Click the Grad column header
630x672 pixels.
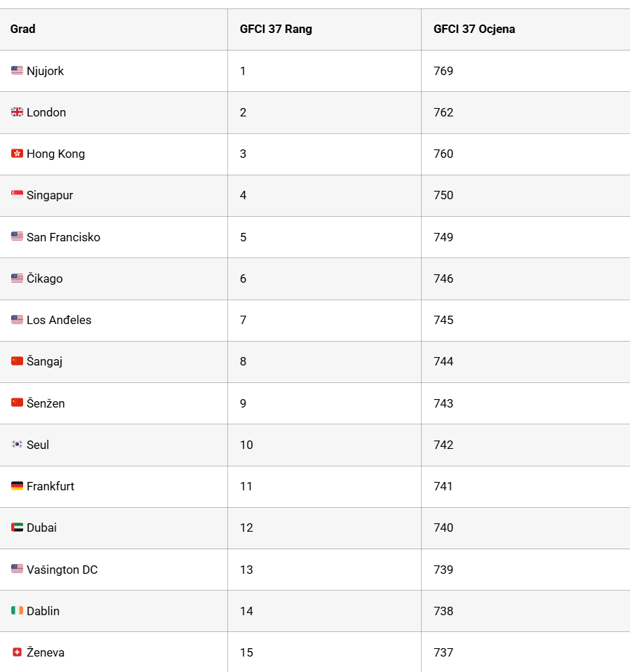tap(22, 29)
